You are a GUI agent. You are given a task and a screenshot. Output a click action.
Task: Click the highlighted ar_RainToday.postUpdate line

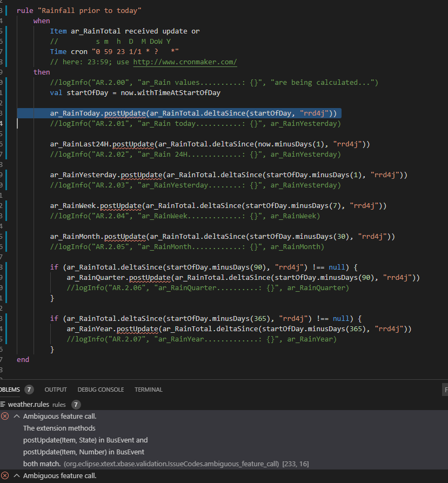pos(193,113)
